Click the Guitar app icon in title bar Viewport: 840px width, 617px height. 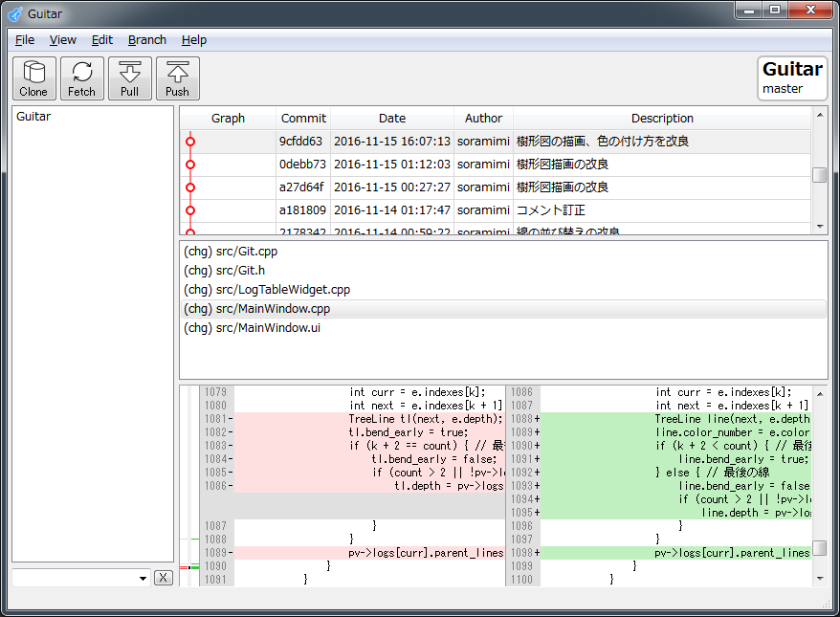click(15, 14)
